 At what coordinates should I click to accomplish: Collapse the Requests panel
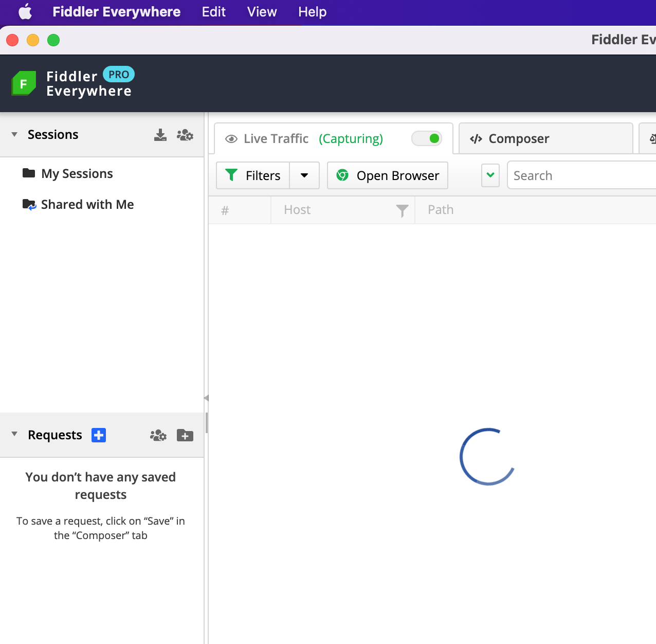(14, 435)
